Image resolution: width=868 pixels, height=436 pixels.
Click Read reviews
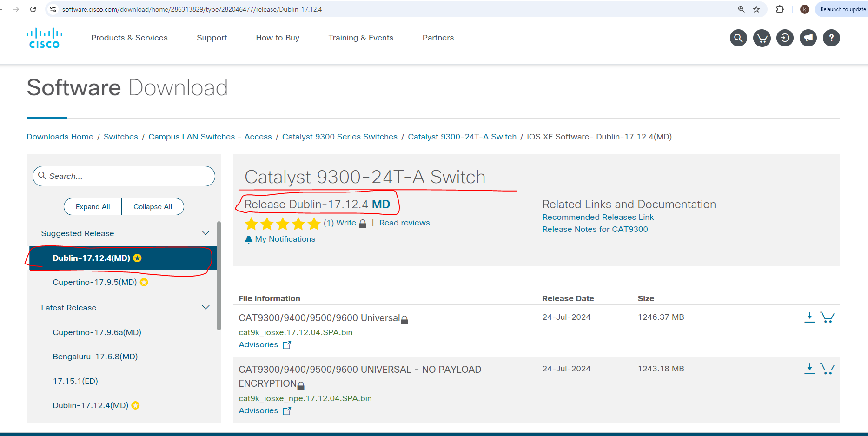coord(404,223)
